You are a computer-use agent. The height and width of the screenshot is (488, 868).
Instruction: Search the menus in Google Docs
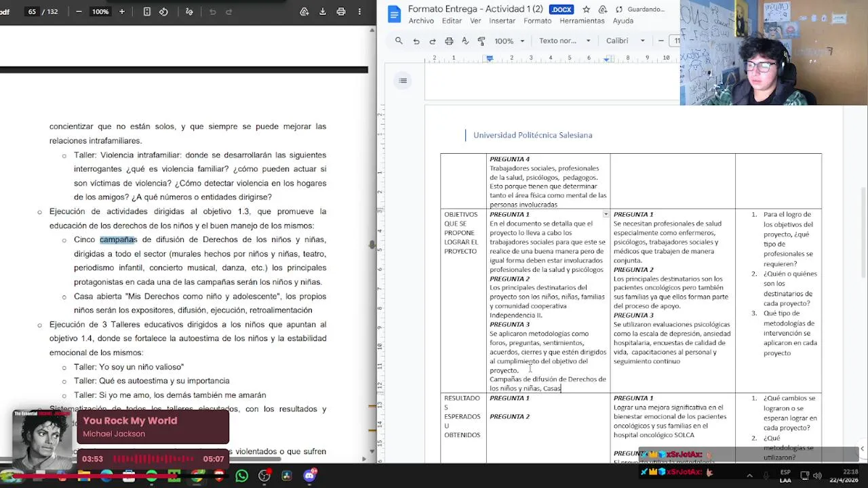pos(399,41)
